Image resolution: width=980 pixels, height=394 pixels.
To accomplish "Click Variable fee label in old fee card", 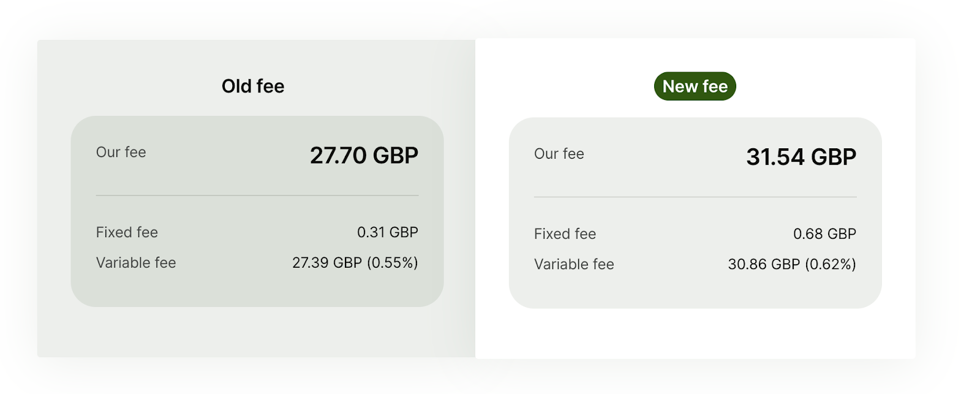I will [136, 263].
